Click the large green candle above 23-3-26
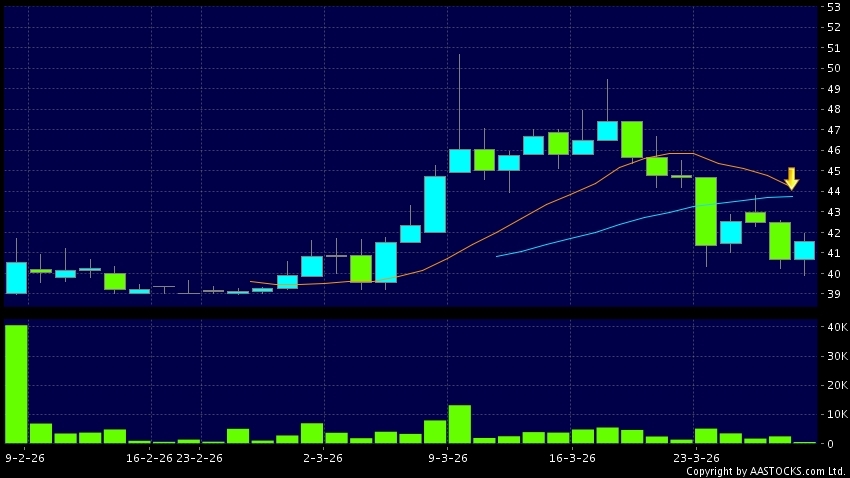The width and height of the screenshot is (850, 478). point(706,211)
